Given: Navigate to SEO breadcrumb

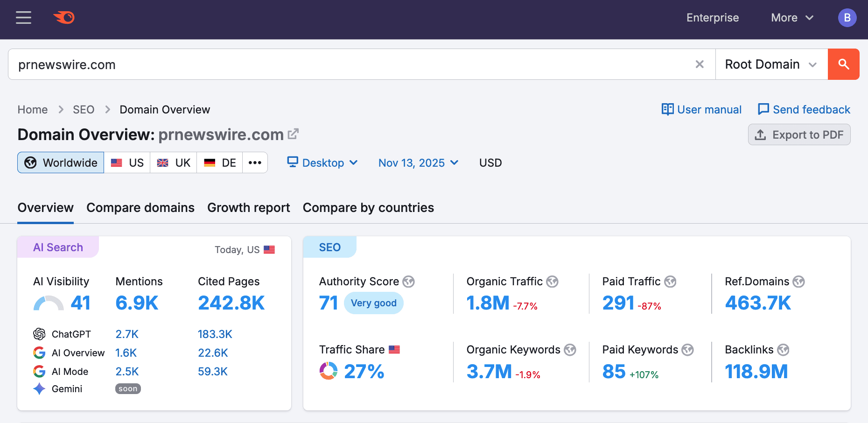Looking at the screenshot, I should 84,110.
